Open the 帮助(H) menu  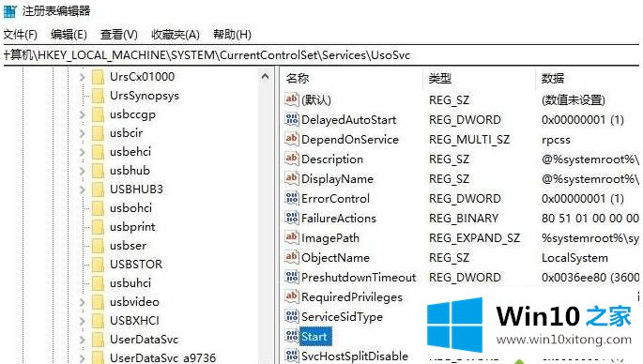point(232,35)
